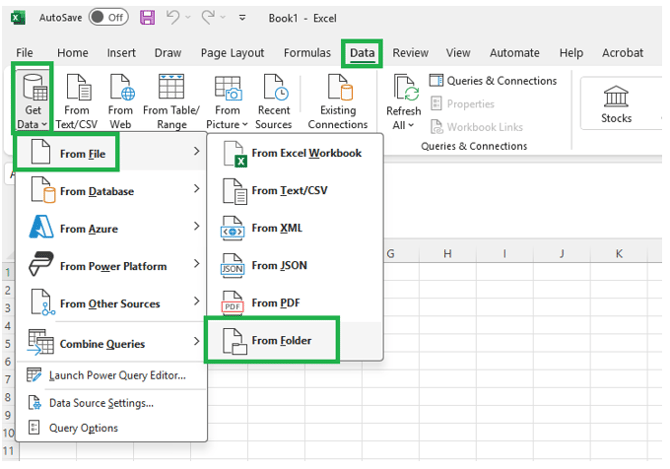Open the Draw tab

click(x=168, y=53)
